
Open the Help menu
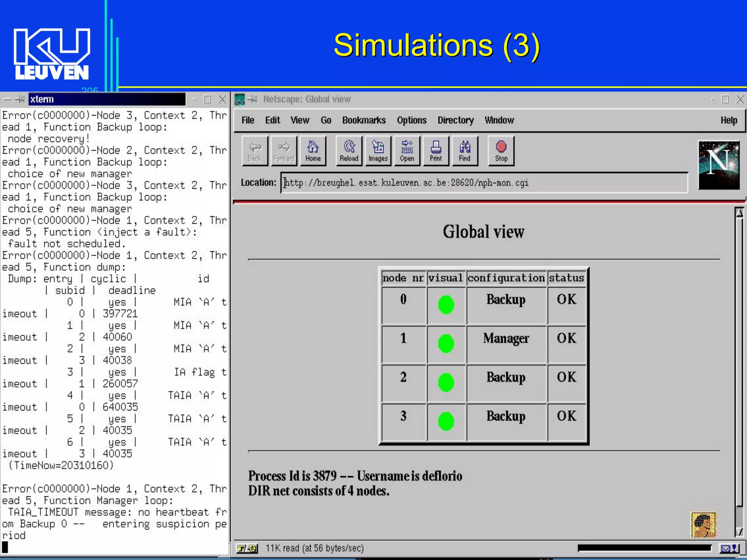point(729,120)
